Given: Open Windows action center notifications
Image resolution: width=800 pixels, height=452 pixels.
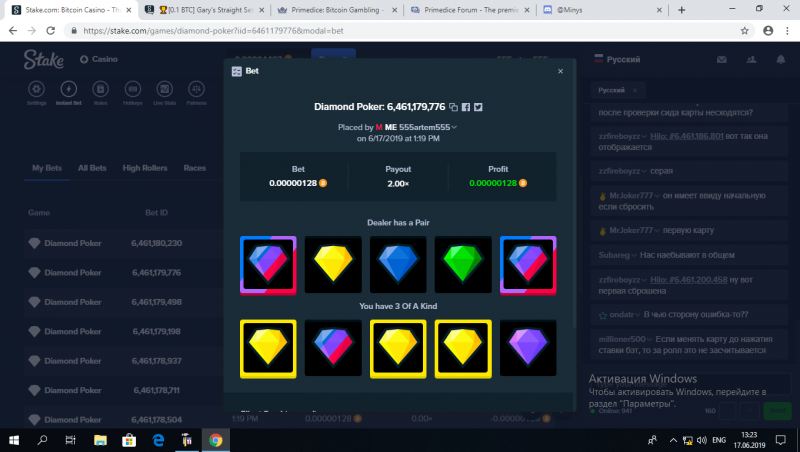Looking at the screenshot, I should 781,440.
